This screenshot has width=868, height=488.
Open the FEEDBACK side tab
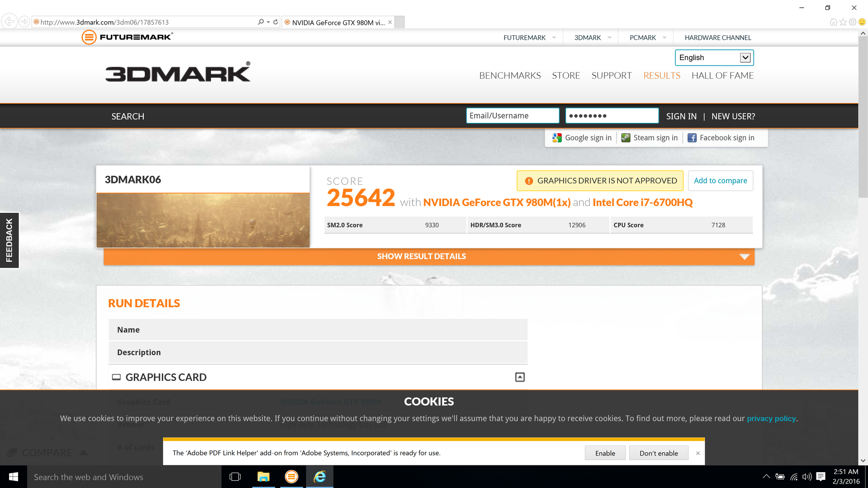coord(9,240)
